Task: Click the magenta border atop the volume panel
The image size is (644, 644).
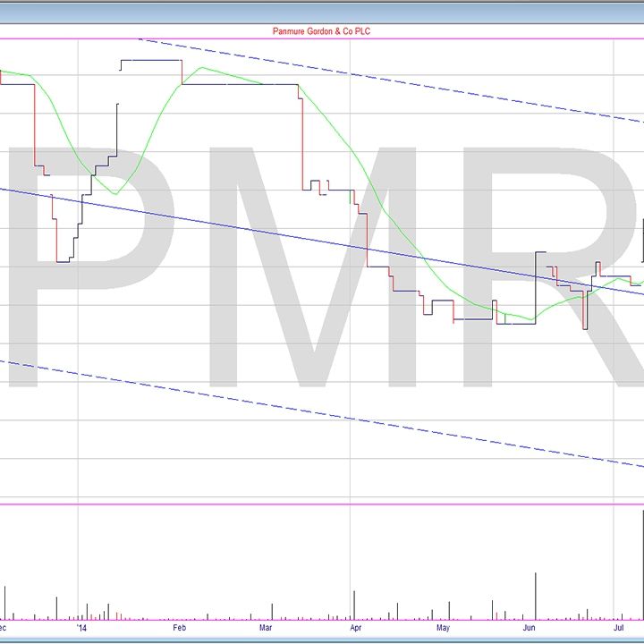Action: click(x=321, y=504)
